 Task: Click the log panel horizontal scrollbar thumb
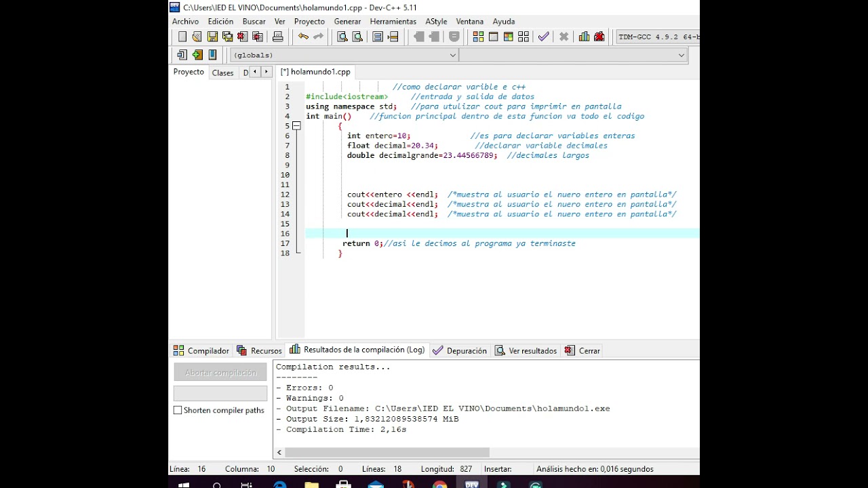pyautogui.click(x=387, y=452)
